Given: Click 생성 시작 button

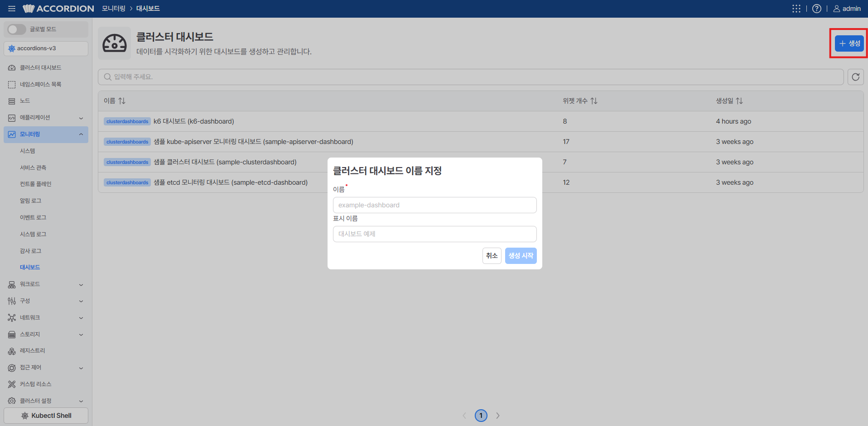Looking at the screenshot, I should click(521, 256).
